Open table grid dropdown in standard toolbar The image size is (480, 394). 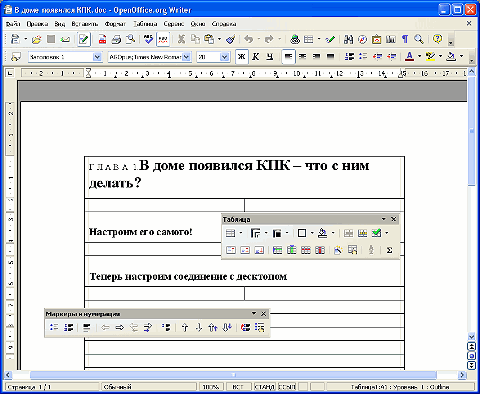pyautogui.click(x=319, y=39)
